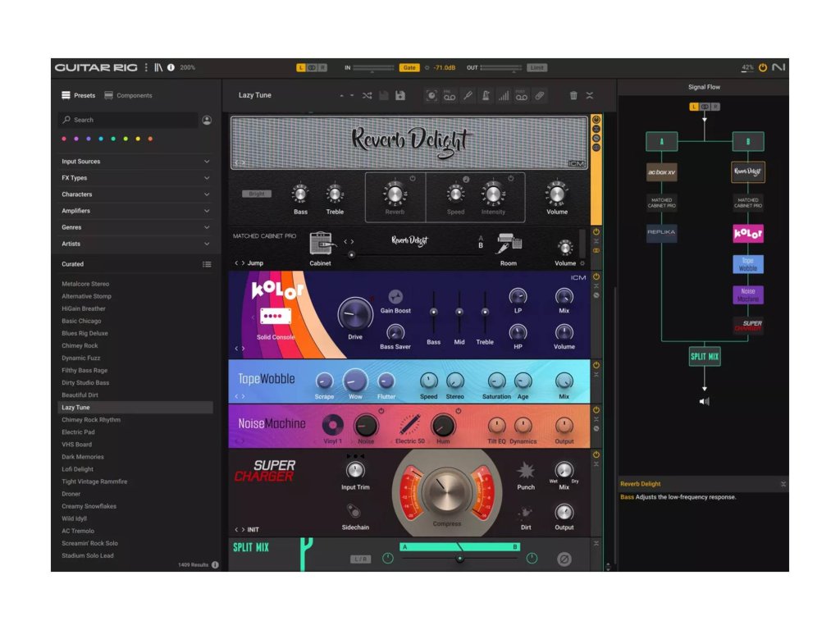Select the Replika block in Signal Flow
The image size is (840, 630).
[x=662, y=232]
